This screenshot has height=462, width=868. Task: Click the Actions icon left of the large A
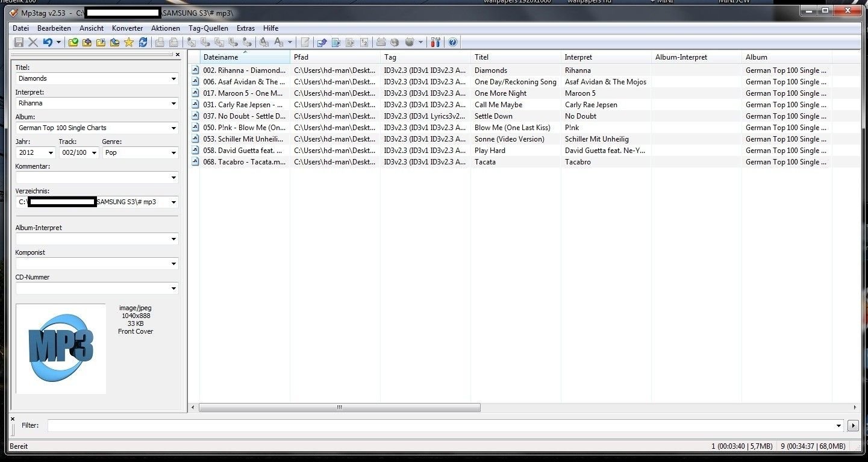263,42
